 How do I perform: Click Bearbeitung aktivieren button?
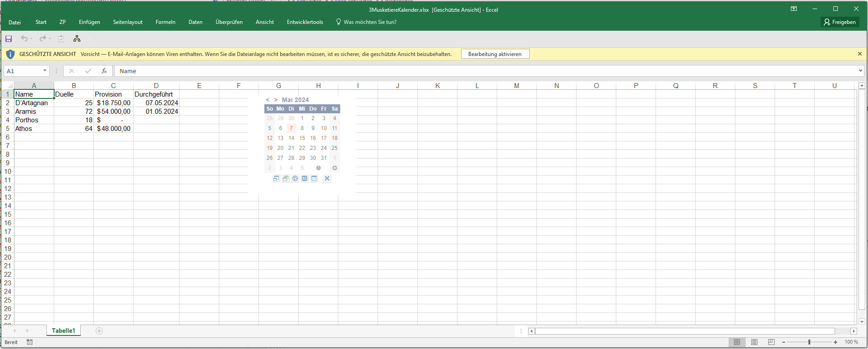pyautogui.click(x=494, y=54)
